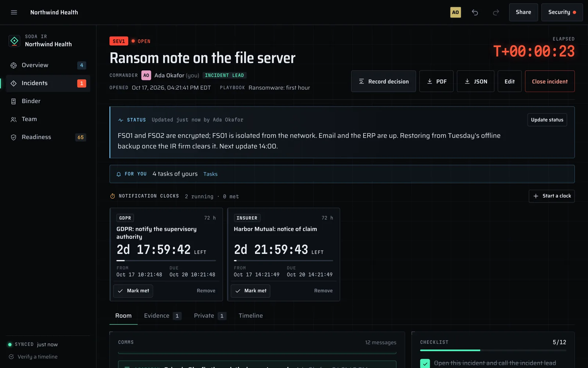The image size is (588, 368).
Task: Click the SEV1 severity badge
Action: pos(119,41)
